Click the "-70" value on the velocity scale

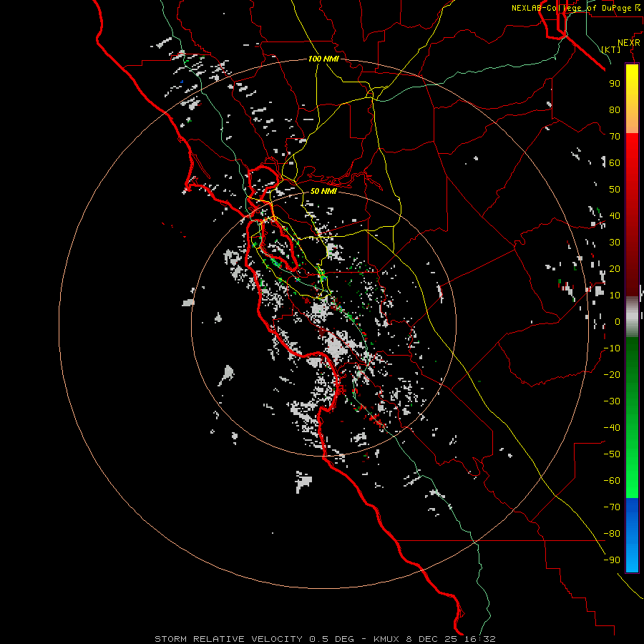(612, 507)
